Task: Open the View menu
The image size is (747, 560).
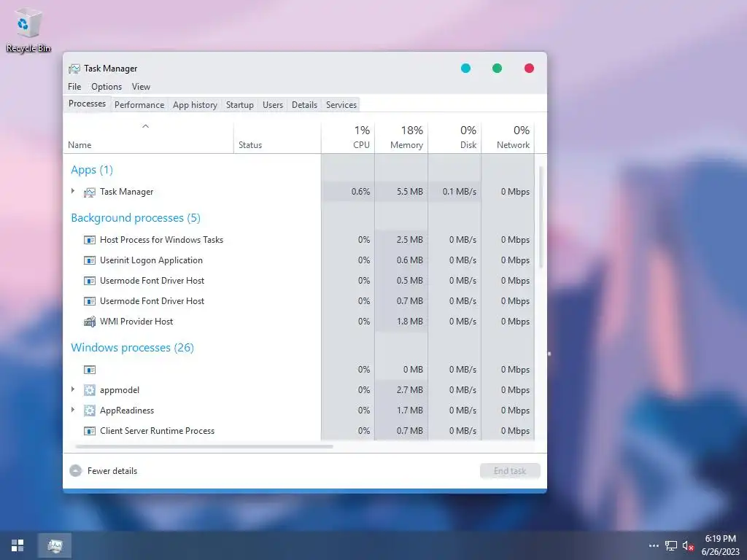Action: coord(141,87)
